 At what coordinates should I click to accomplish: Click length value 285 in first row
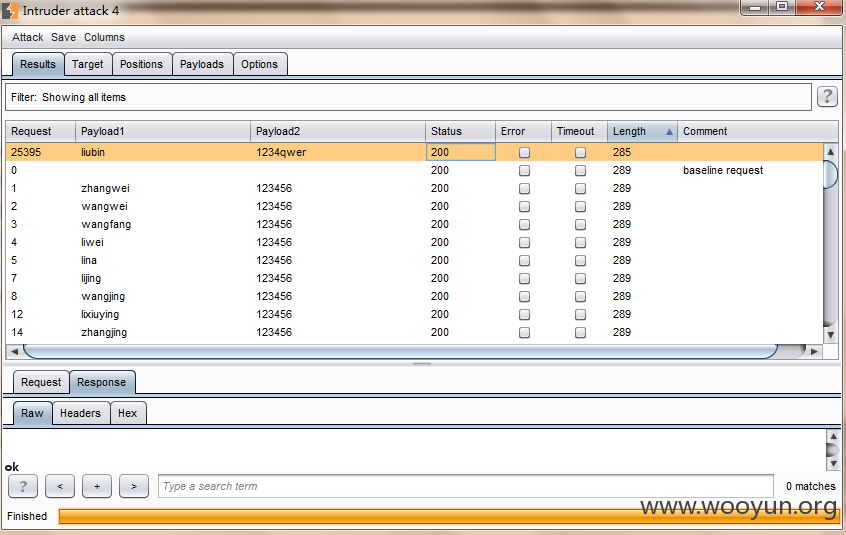point(622,153)
